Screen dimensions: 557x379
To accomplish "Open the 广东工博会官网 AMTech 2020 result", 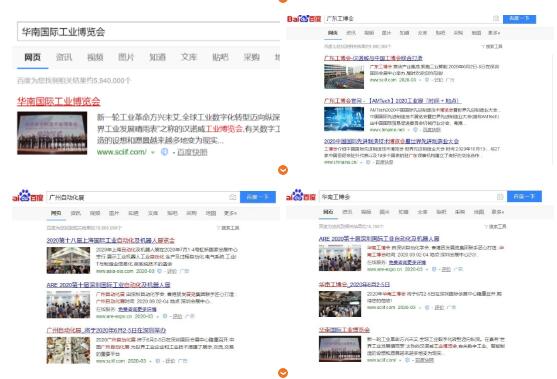I will click(392, 101).
